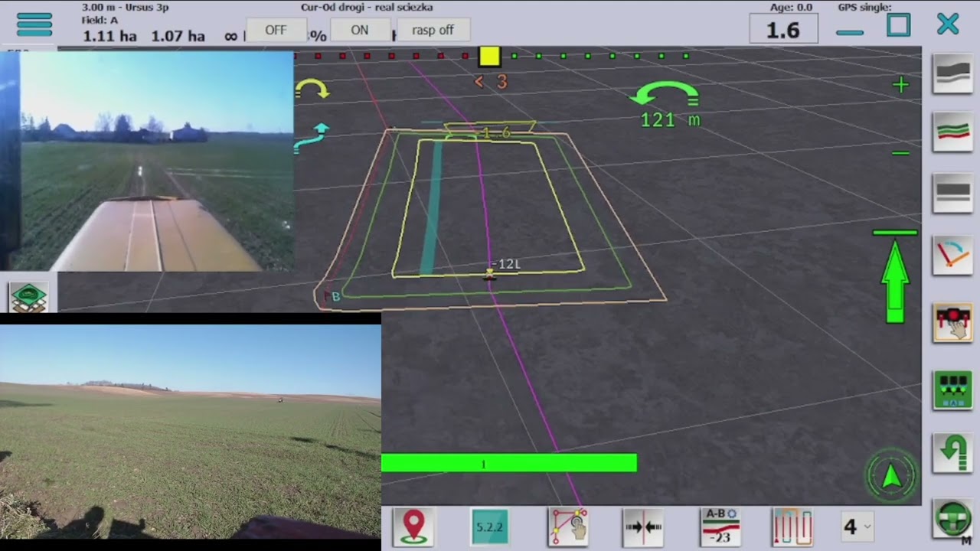Click the green progress bar
Screen dimensions: 980x551
point(509,463)
